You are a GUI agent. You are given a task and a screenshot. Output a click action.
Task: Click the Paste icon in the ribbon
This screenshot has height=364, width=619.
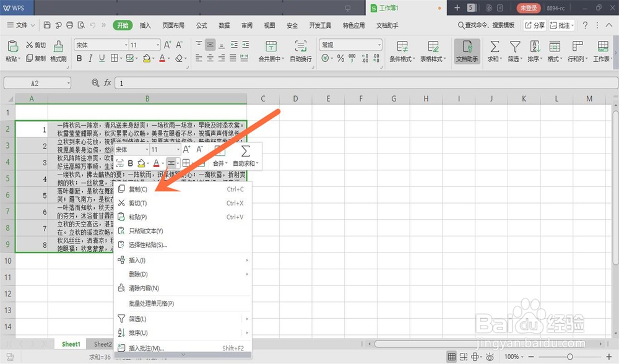click(12, 46)
